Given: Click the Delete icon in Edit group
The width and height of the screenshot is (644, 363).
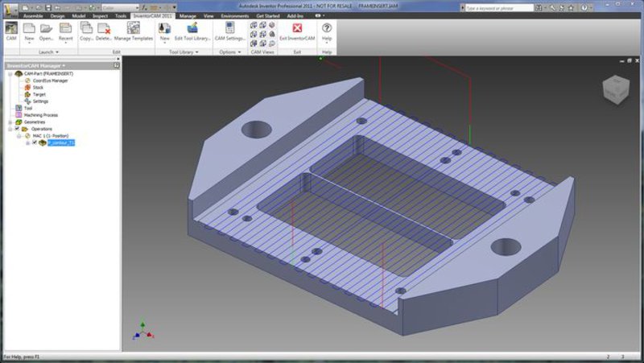Looking at the screenshot, I should click(x=104, y=29).
